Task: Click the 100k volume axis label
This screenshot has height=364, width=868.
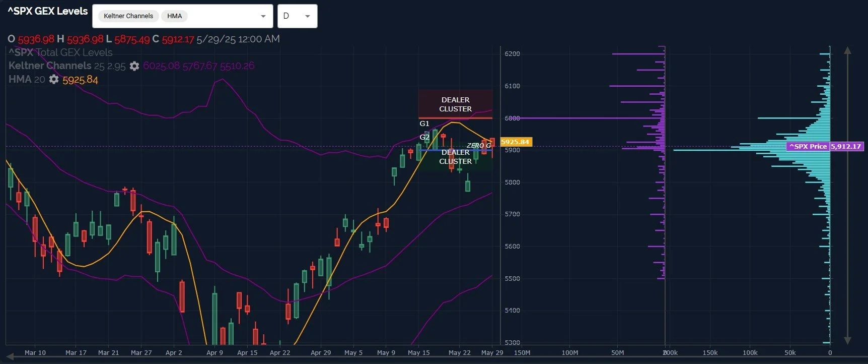Action: pyautogui.click(x=750, y=352)
